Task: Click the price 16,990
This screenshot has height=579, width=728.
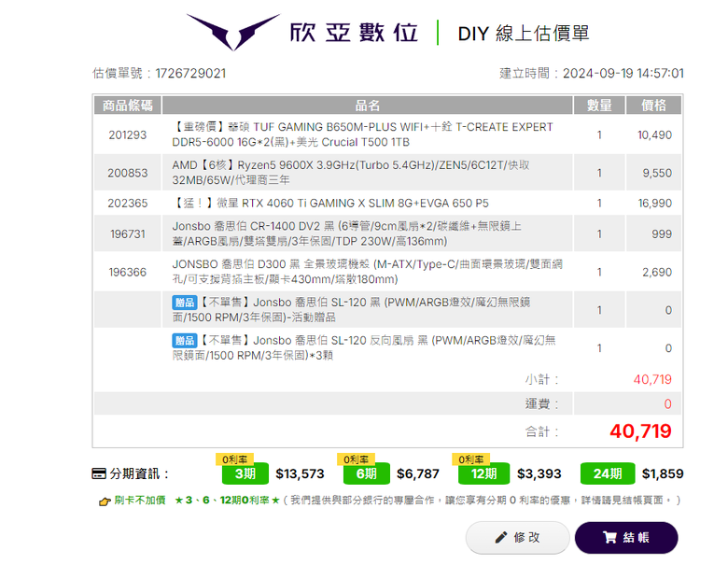Action: coord(654,203)
